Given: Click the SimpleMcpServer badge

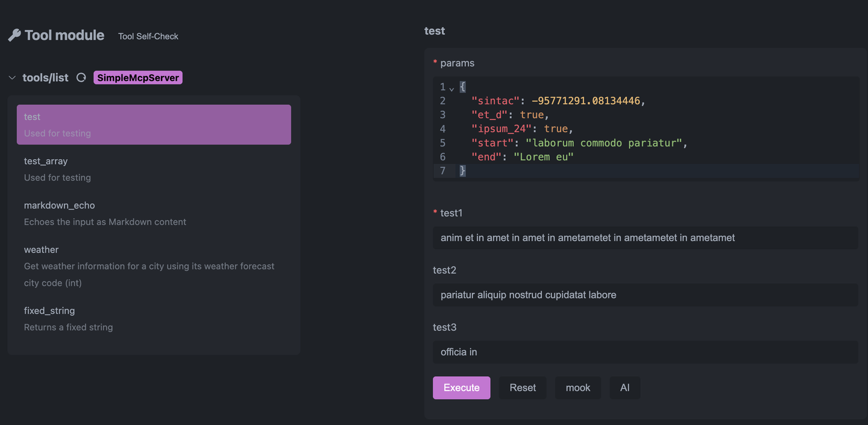Looking at the screenshot, I should click(138, 78).
